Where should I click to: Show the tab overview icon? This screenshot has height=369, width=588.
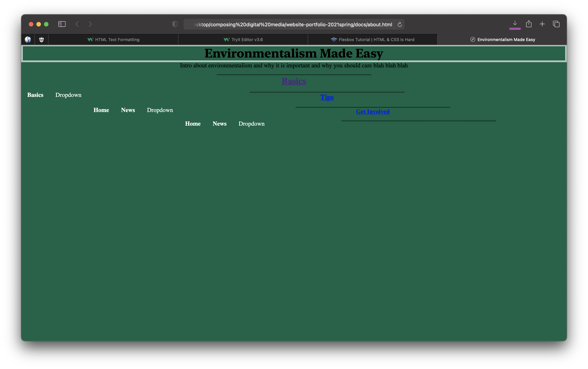pos(556,24)
